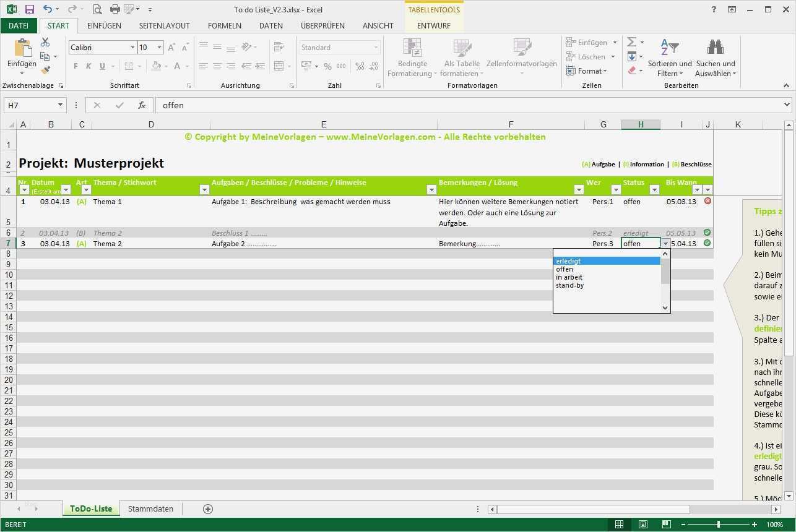Switch to the Stammdaten sheet tab
The width and height of the screenshot is (796, 532).
point(150,509)
